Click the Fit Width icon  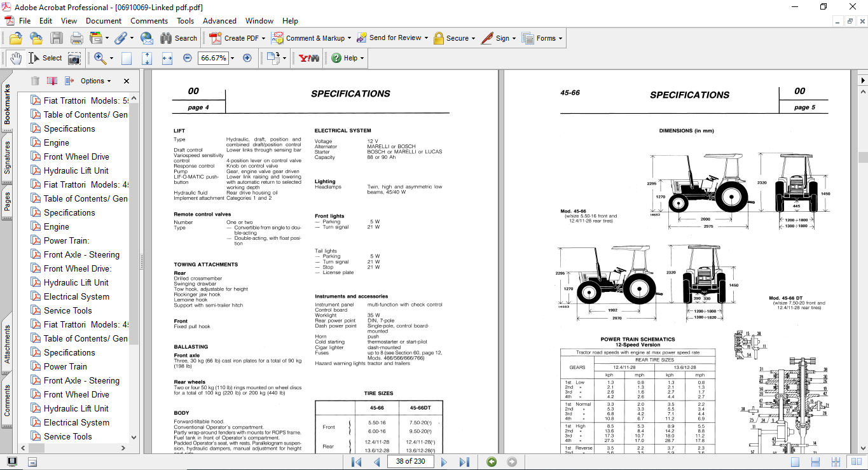tap(167, 58)
